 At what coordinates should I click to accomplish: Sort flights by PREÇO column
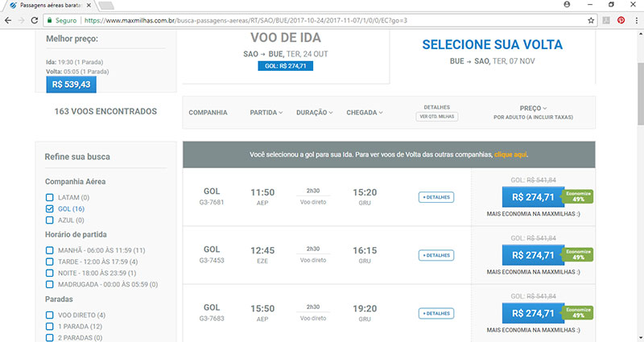click(x=533, y=109)
